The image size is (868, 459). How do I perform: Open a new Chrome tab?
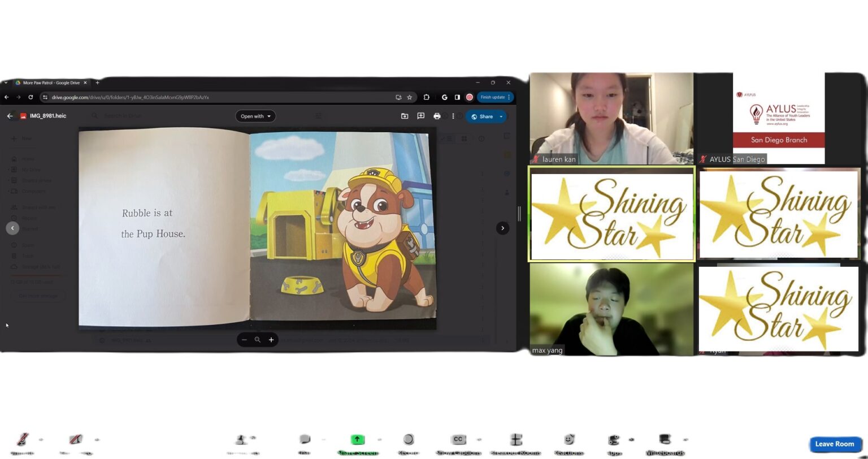[x=97, y=83]
